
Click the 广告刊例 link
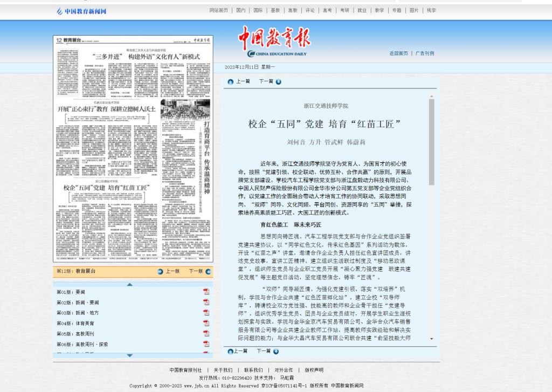[x=425, y=53]
